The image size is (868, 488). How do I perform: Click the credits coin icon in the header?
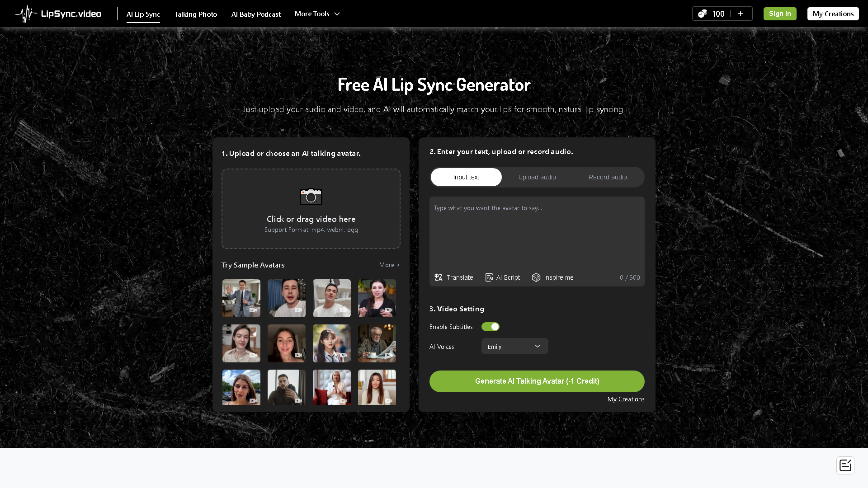[702, 14]
